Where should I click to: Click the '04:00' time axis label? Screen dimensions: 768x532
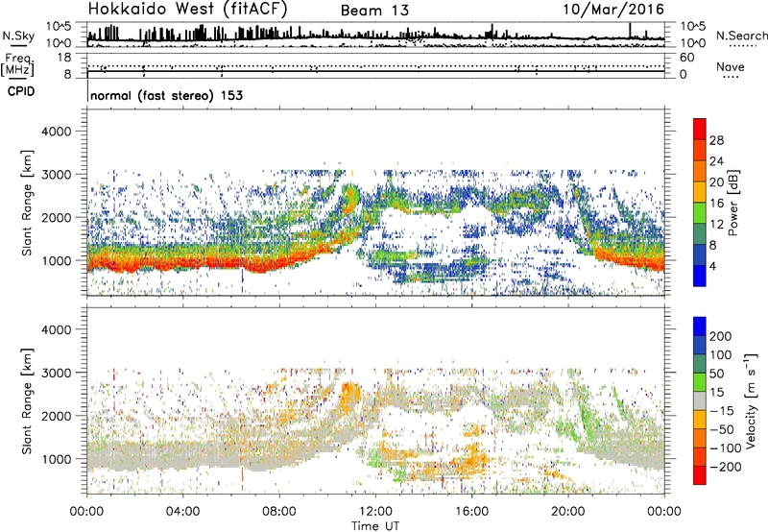click(x=182, y=512)
